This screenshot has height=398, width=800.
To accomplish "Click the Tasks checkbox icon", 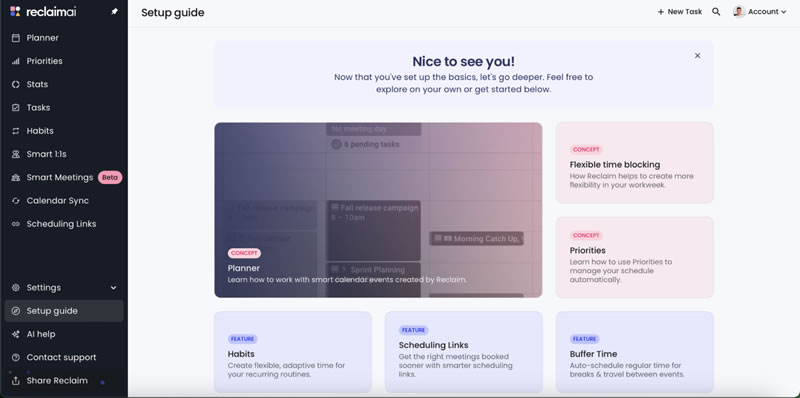I will (16, 108).
